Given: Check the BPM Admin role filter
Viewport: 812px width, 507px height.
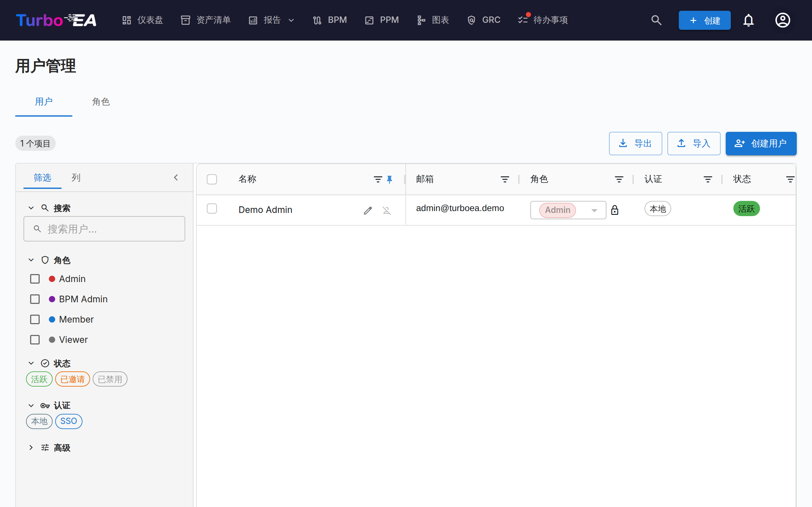Looking at the screenshot, I should click(x=35, y=299).
